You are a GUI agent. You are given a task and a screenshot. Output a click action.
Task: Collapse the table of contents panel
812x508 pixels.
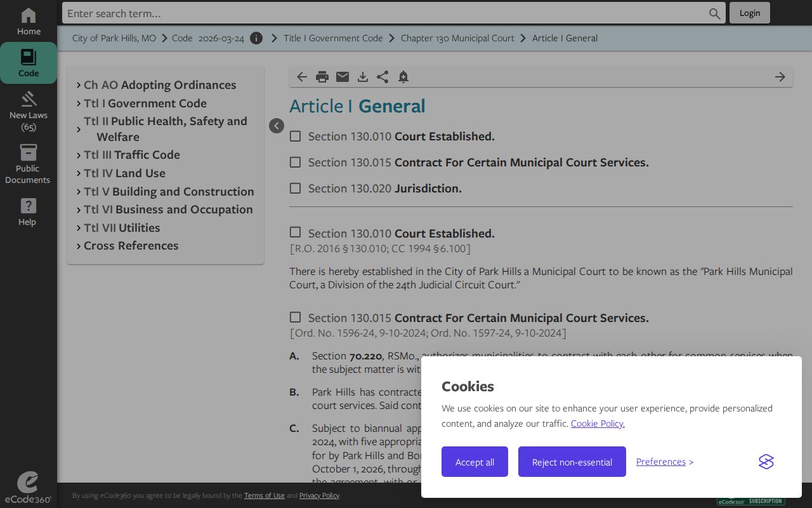point(277,126)
